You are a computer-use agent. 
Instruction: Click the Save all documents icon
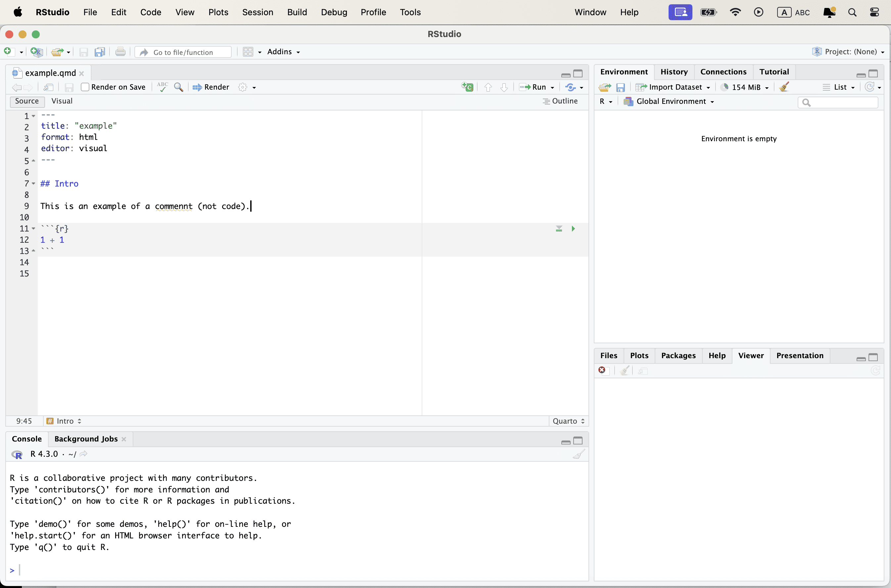click(99, 52)
